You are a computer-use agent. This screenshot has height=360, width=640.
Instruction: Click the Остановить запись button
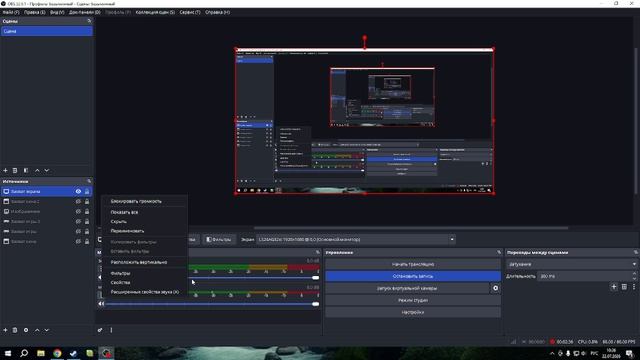pyautogui.click(x=413, y=276)
